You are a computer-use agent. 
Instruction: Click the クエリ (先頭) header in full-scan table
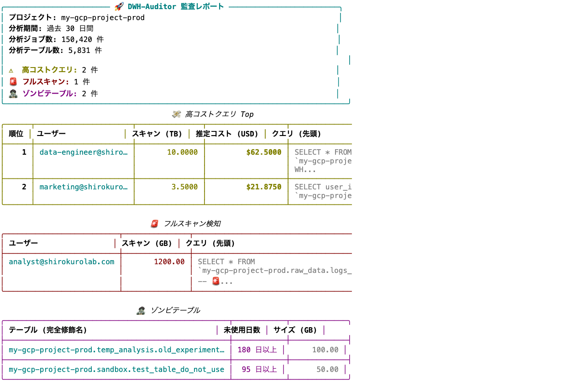pyautogui.click(x=210, y=243)
